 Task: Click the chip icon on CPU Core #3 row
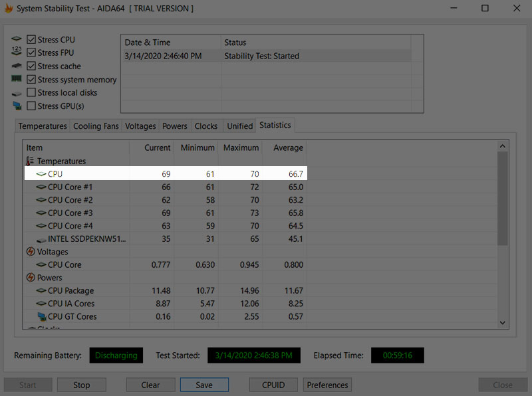[41, 213]
